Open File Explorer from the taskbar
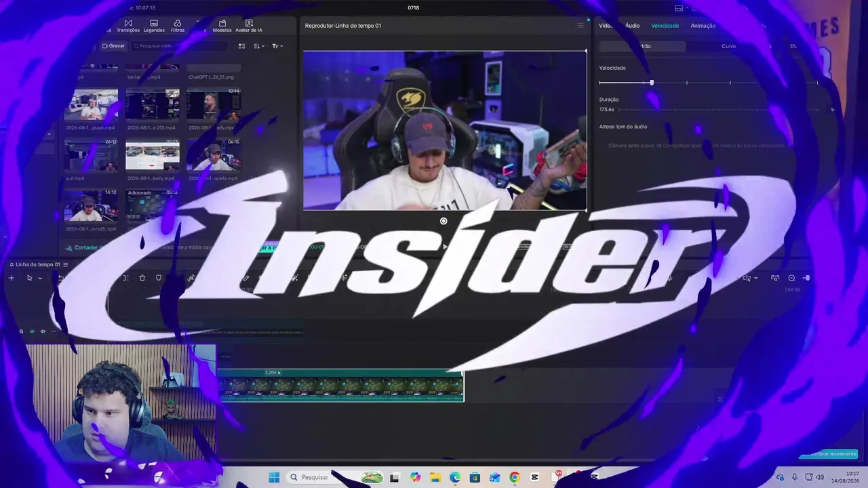The width and height of the screenshot is (868, 488). pyautogui.click(x=435, y=477)
